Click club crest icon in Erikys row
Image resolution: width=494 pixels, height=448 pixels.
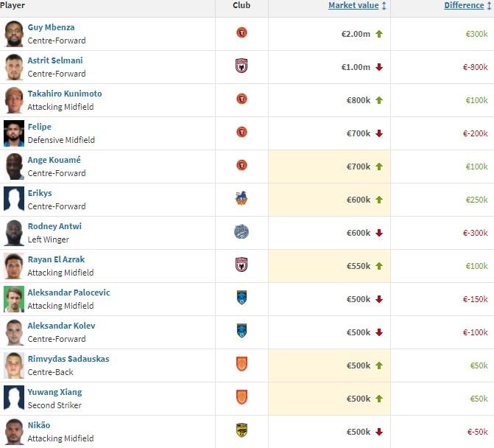click(241, 198)
